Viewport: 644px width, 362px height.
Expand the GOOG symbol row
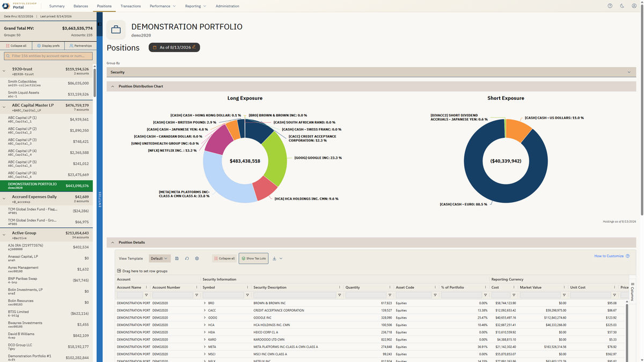pos(204,317)
